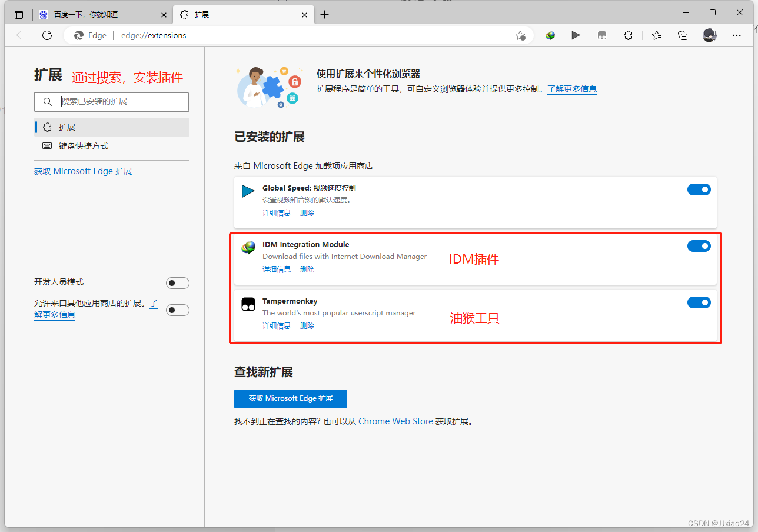
Task: Click the Baidu tab favicon
Action: coord(44,15)
